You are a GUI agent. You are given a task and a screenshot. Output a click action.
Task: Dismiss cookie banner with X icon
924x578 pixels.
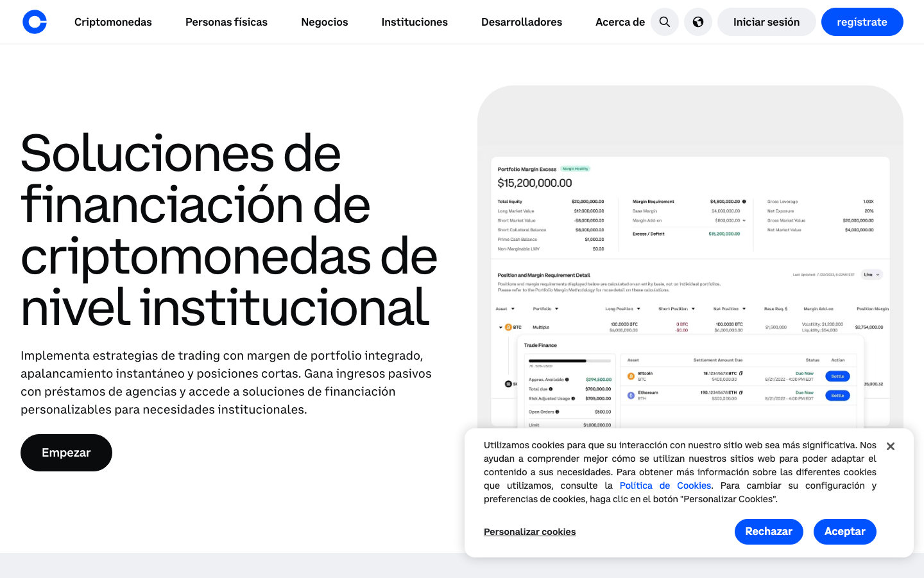click(x=891, y=446)
